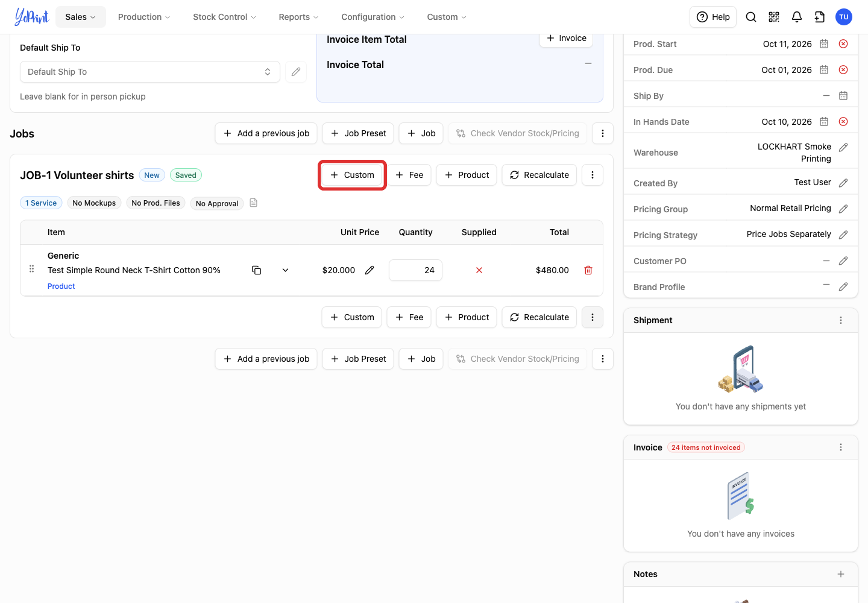Edit the Pricing Group pencil
Viewport: 868px width, 603px height.
coord(843,209)
